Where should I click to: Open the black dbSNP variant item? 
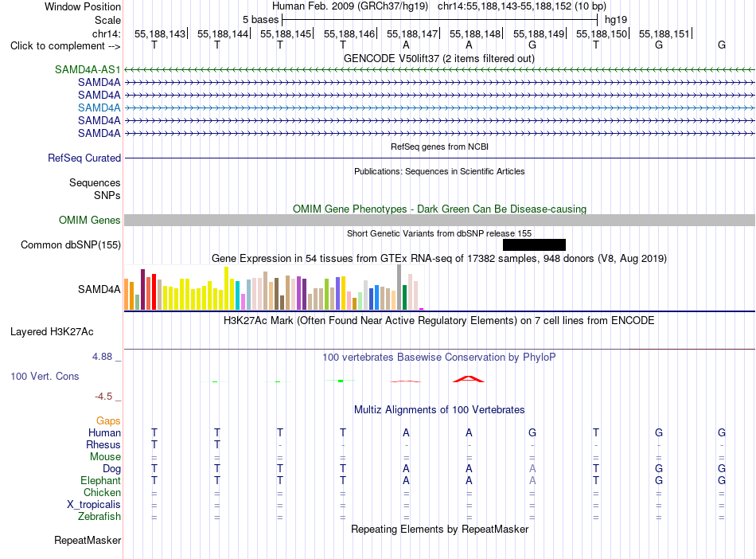[534, 245]
